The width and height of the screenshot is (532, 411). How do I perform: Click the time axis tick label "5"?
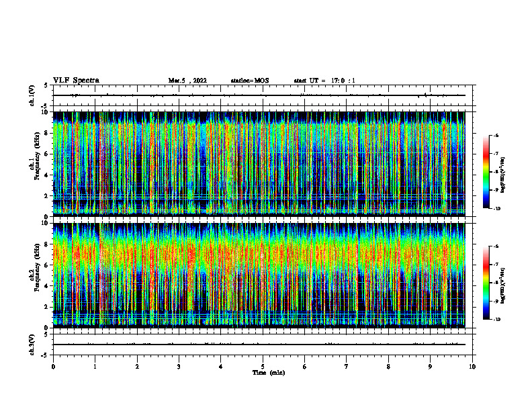[x=263, y=367]
